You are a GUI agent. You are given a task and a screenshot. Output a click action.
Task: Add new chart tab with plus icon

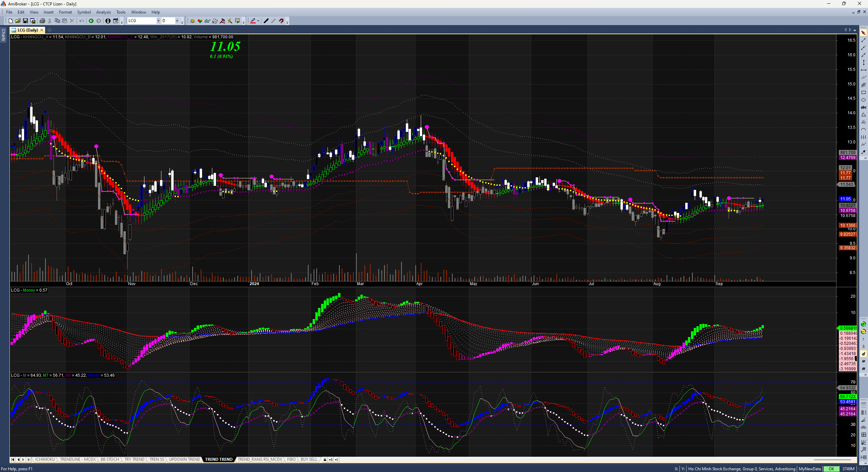[x=50, y=30]
